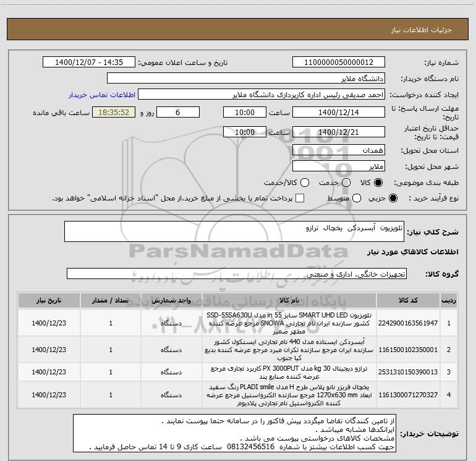The height and width of the screenshot is (461, 476).
Task: Click product code 2531310150390013
Action: click(408, 372)
